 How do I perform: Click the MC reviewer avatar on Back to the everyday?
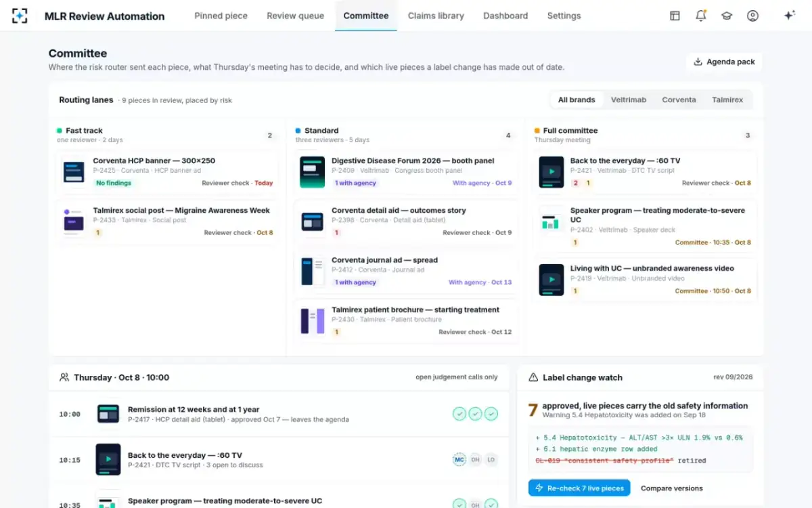pyautogui.click(x=459, y=460)
